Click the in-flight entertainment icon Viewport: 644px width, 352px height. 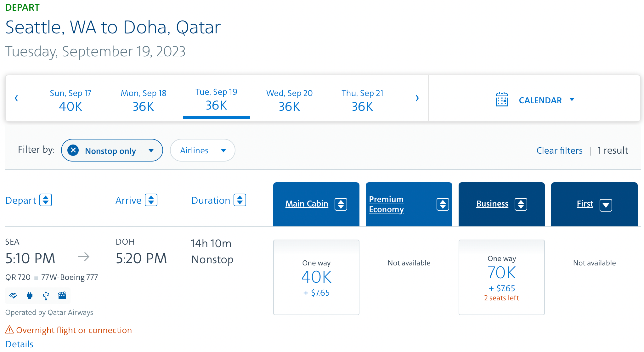click(x=62, y=296)
